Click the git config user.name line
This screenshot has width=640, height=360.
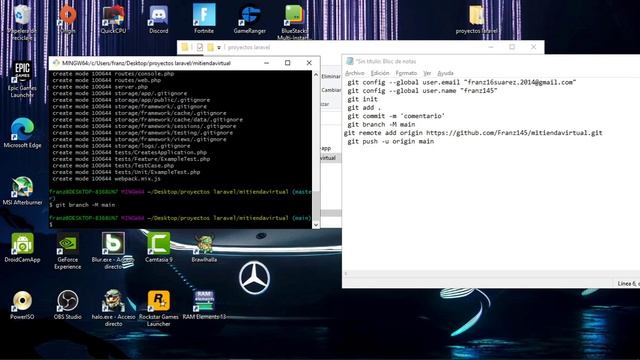[422, 91]
